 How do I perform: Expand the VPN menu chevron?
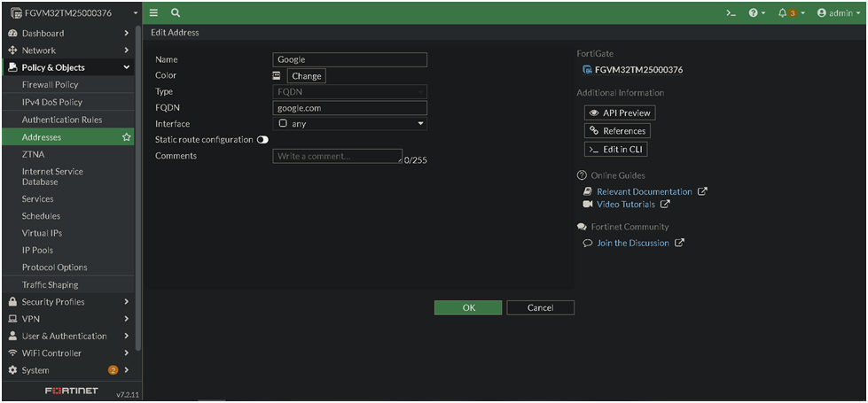click(x=127, y=319)
